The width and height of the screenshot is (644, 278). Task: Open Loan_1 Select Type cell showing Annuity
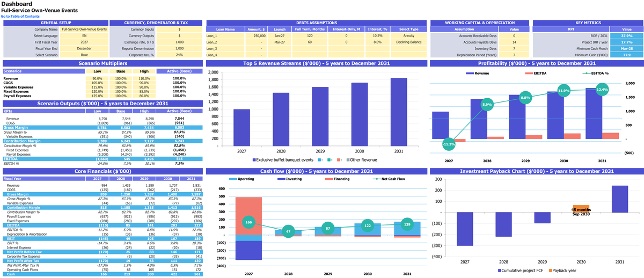point(408,35)
